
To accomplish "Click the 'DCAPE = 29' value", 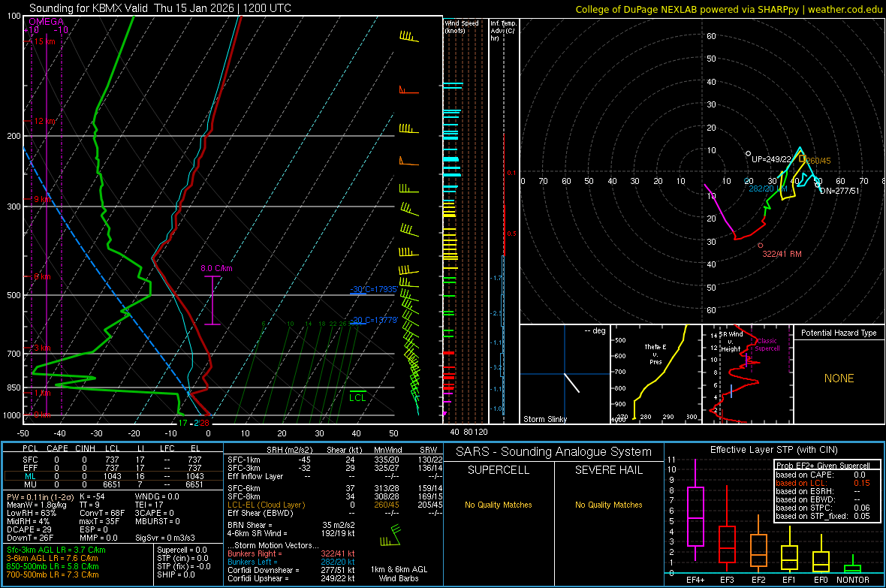I will click(29, 529).
